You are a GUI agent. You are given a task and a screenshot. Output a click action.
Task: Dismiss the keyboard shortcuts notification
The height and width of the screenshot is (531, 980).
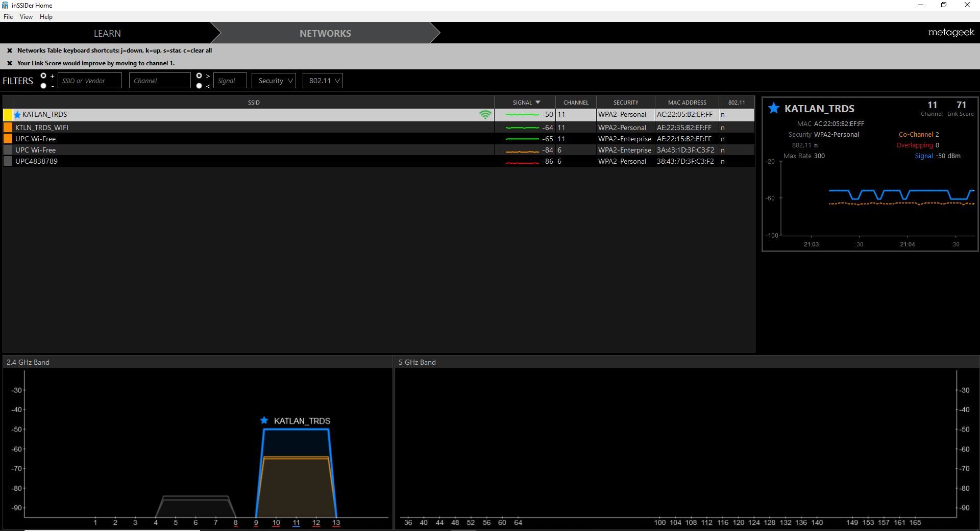(x=10, y=50)
